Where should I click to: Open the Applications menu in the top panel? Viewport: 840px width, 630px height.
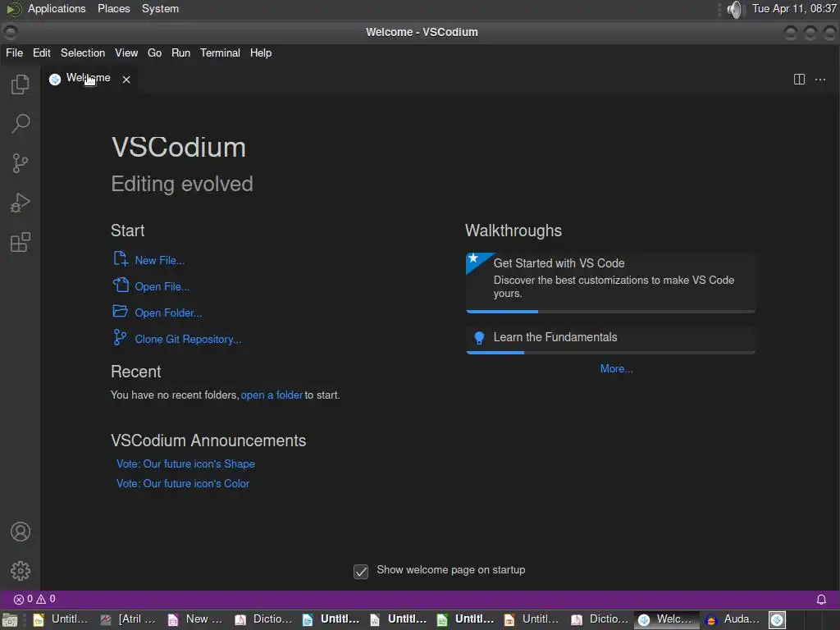[x=57, y=9]
